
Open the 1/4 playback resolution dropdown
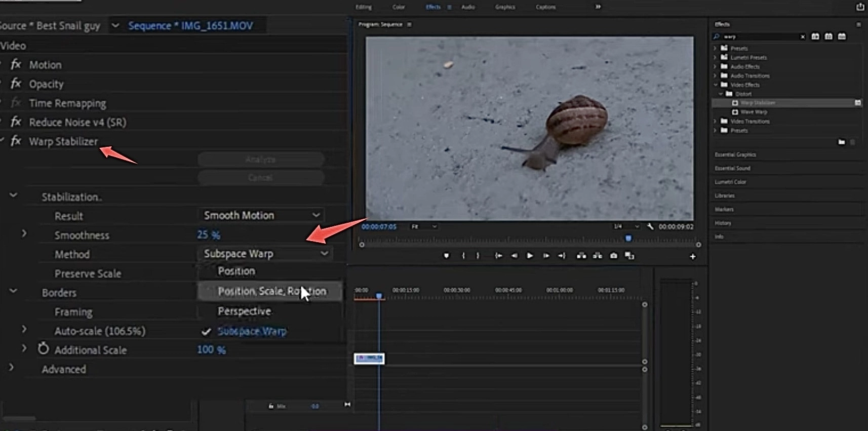pos(626,226)
